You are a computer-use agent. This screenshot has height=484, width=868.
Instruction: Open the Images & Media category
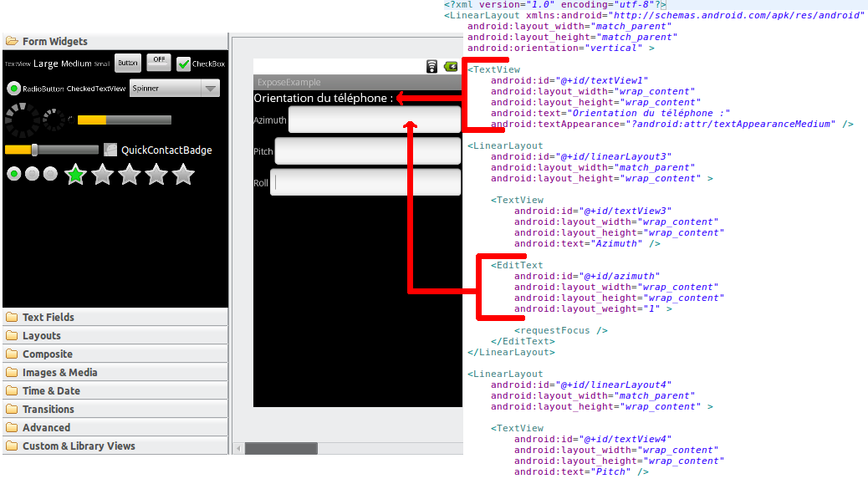59,373
